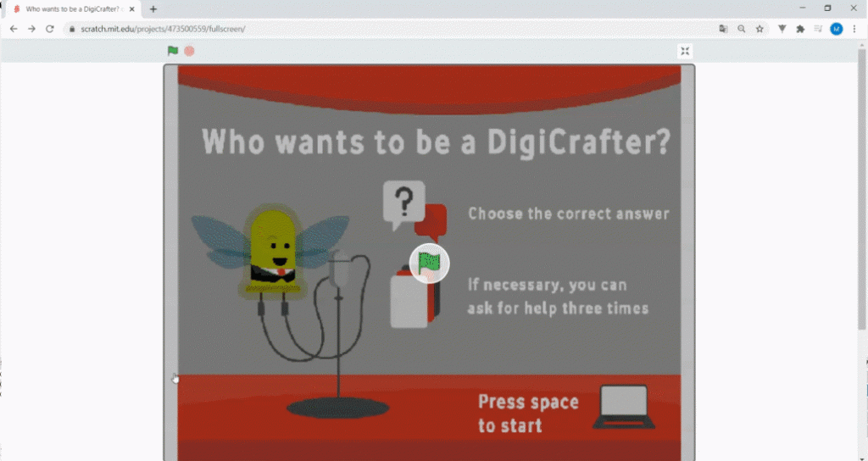Viewport: 868px width, 461px height.
Task: Go forward in browser history
Action: [31, 29]
